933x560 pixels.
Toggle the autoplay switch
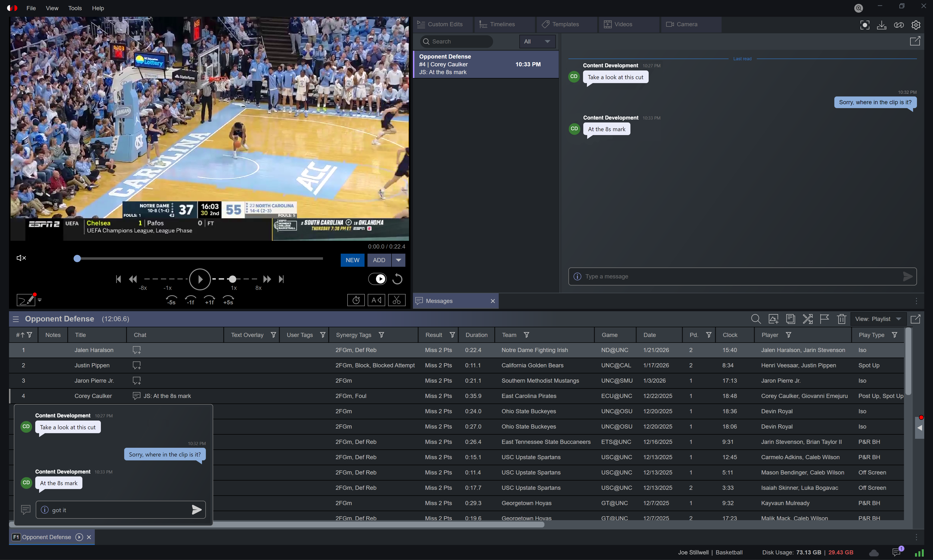pos(377,279)
